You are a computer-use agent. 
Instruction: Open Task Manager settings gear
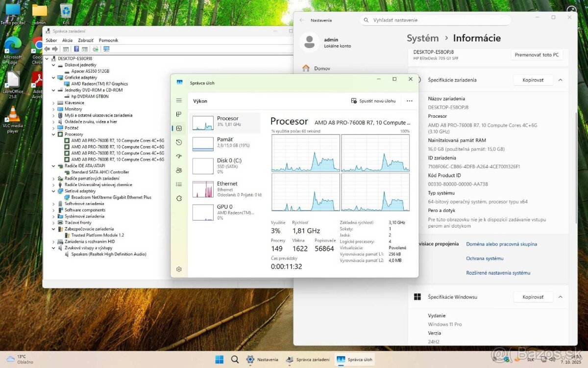179,269
